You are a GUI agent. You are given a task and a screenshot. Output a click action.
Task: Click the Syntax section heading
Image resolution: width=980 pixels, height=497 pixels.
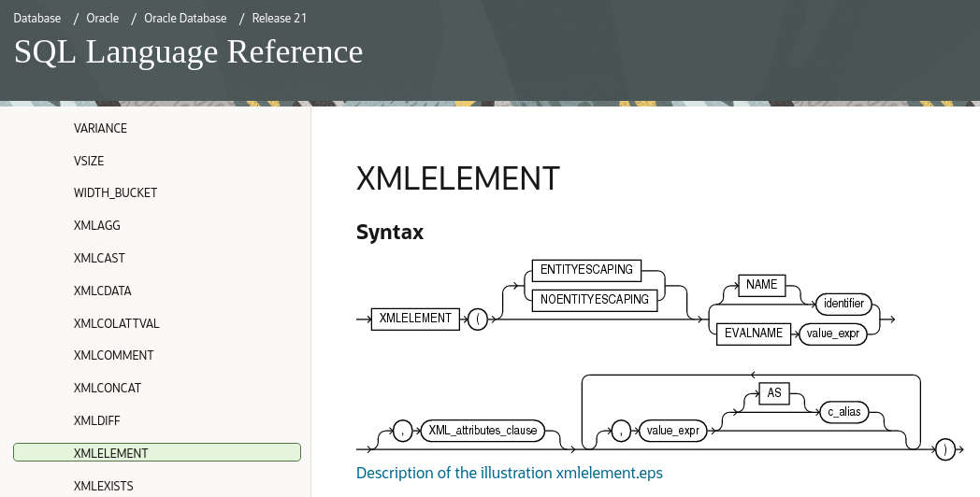tap(389, 232)
